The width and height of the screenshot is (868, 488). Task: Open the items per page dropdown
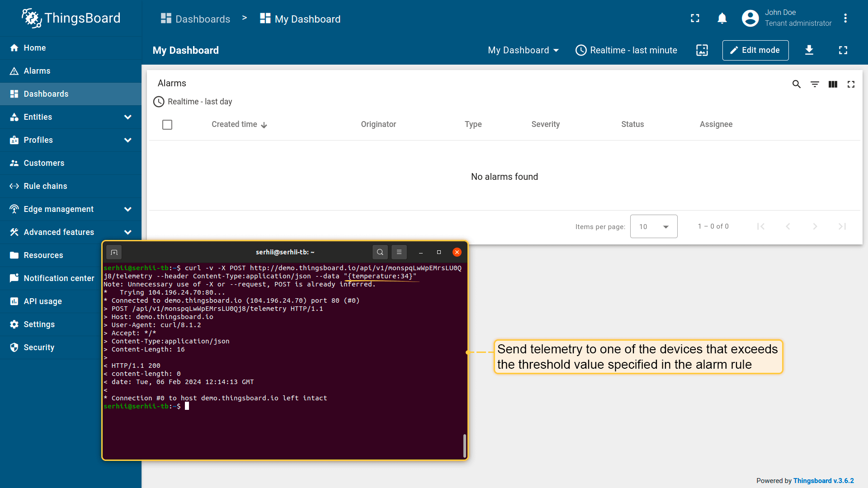654,226
